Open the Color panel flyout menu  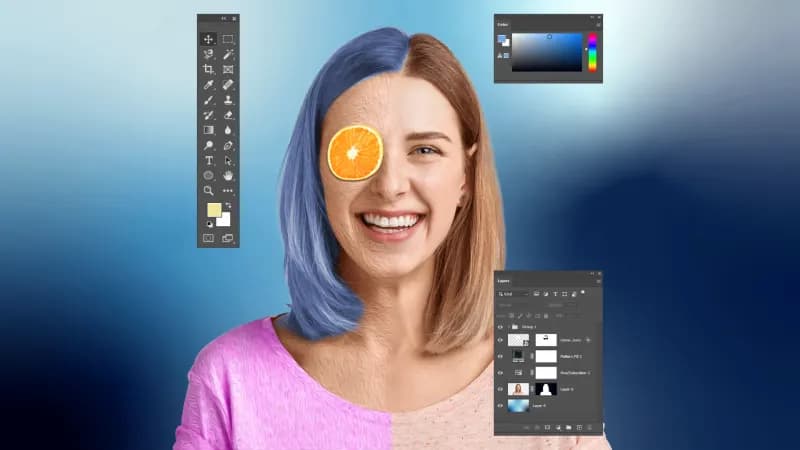(598, 26)
